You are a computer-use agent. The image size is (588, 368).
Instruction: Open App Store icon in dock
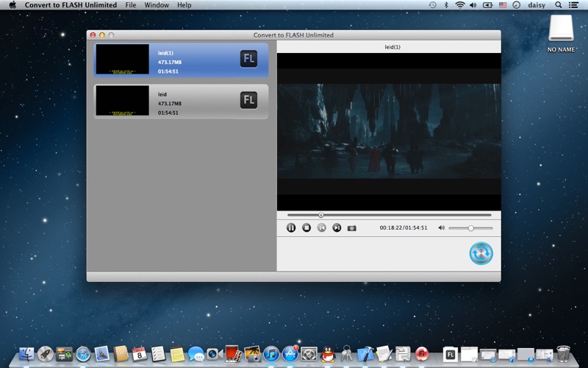290,354
